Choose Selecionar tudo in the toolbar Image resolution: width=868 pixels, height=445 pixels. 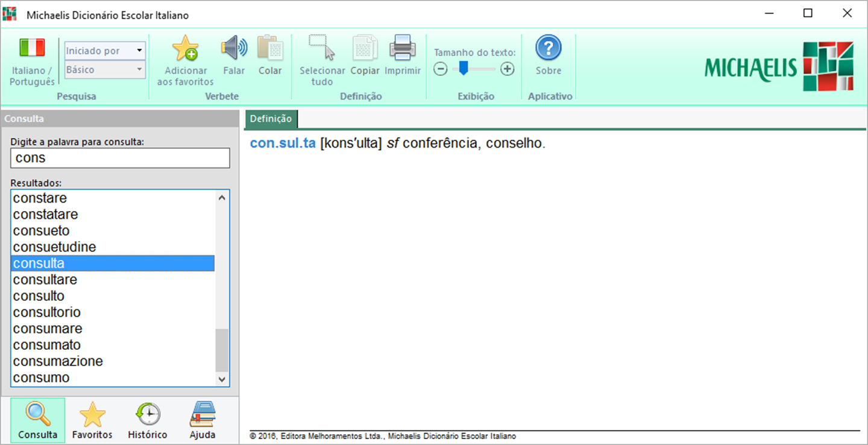(322, 60)
